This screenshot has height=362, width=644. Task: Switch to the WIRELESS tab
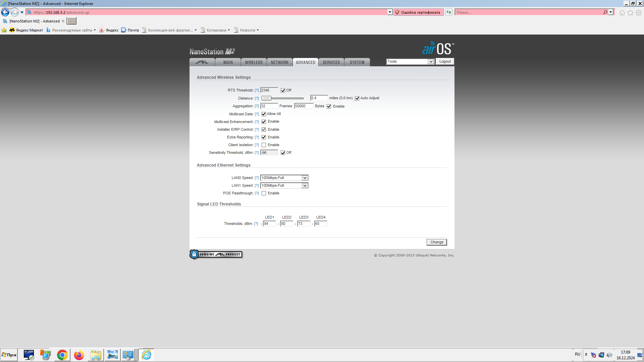pyautogui.click(x=254, y=62)
